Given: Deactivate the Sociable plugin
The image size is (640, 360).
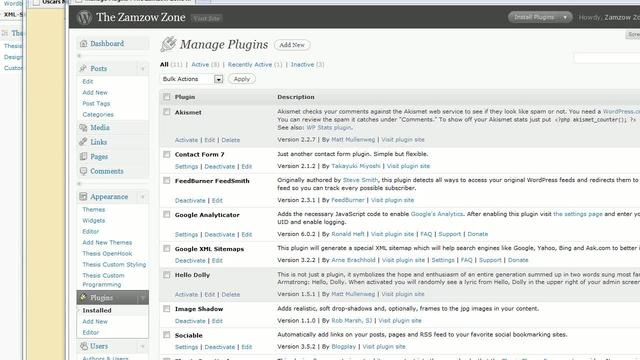Looking at the screenshot, I should point(220,347).
